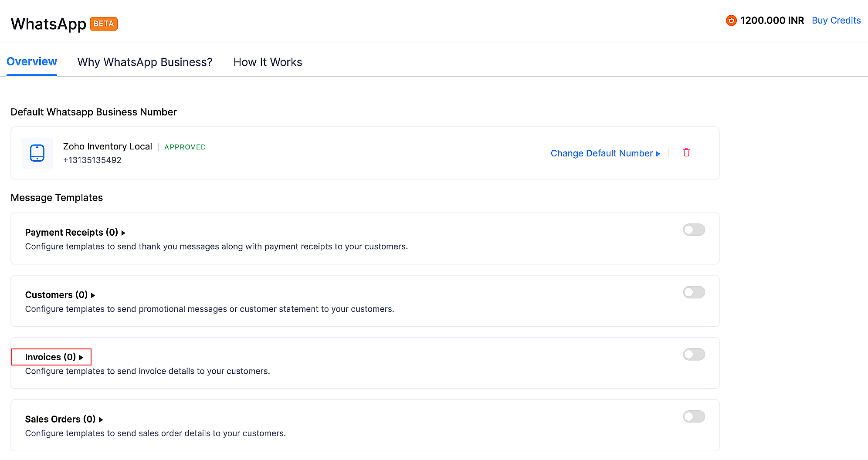Open the Why WhatsApp Business? tab
The width and height of the screenshot is (868, 460).
coord(145,62)
